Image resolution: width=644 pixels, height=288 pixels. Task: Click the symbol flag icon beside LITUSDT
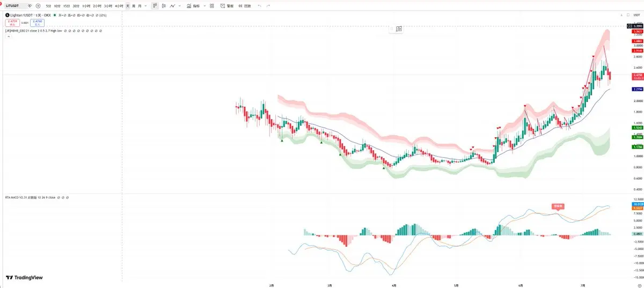point(30,5)
